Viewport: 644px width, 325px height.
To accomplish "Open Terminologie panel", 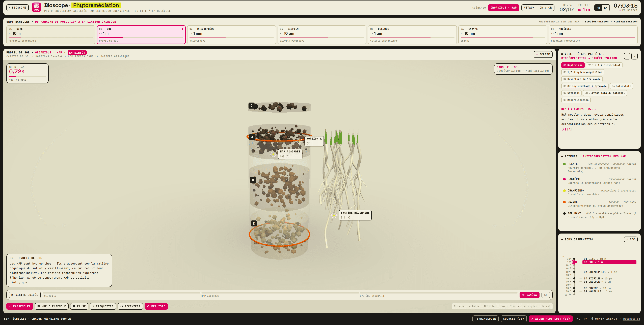I will point(485,319).
